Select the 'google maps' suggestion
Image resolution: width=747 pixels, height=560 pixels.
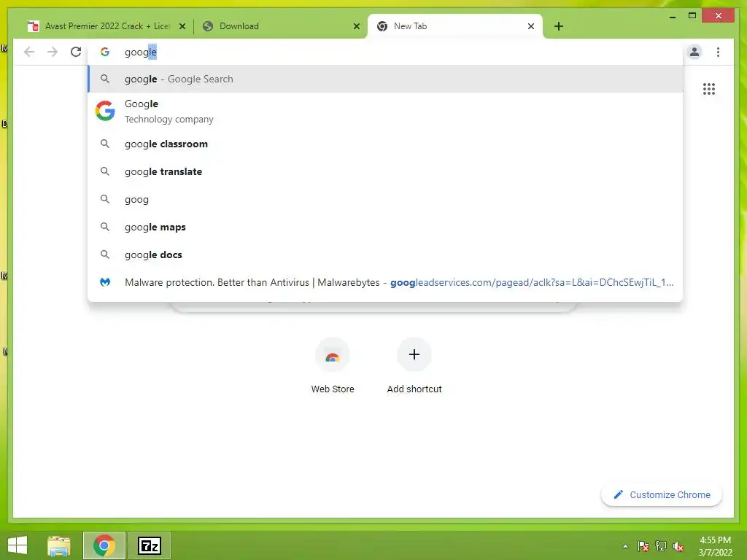click(385, 227)
